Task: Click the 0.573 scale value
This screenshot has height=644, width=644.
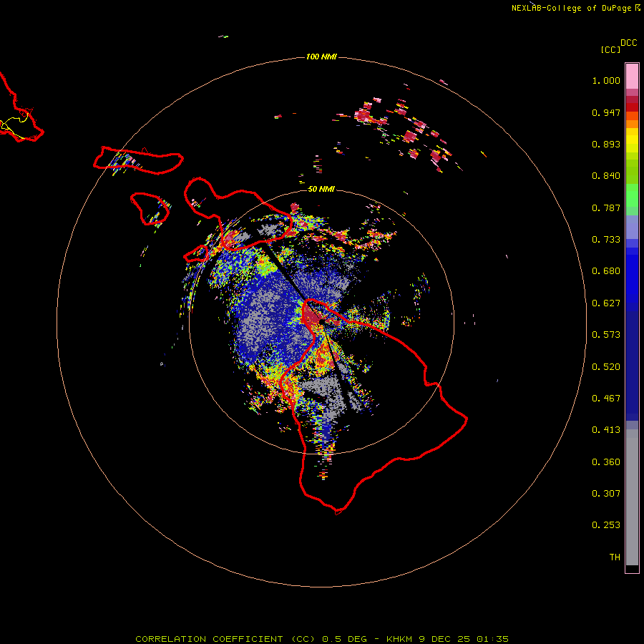Action: point(606,335)
